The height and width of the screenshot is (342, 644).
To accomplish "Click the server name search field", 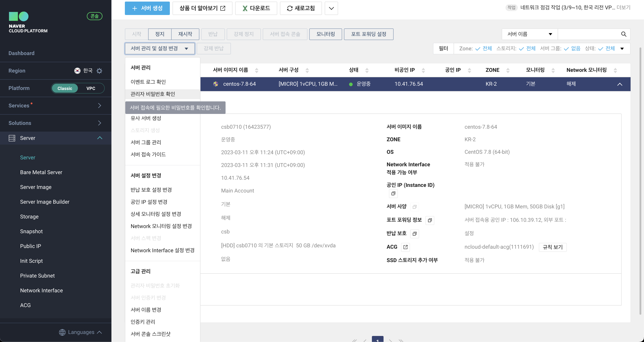I will [589, 34].
